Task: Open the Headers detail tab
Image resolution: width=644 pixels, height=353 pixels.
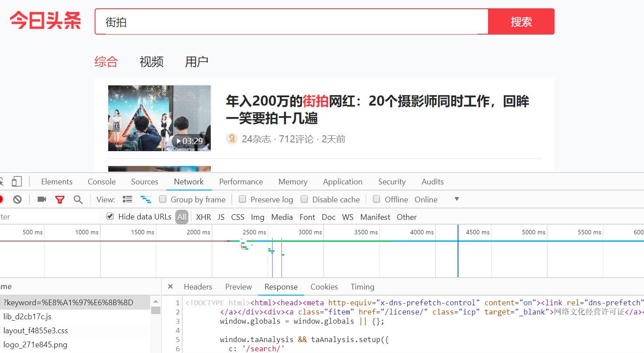Action: coord(198,287)
